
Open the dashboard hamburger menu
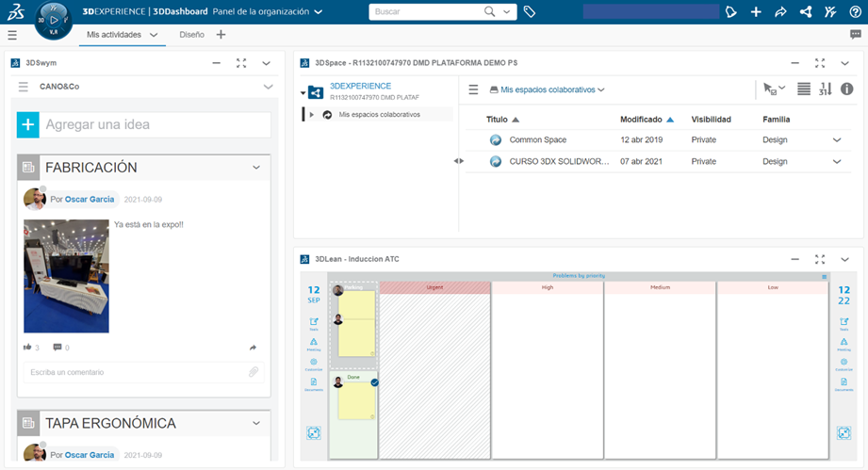coord(12,35)
